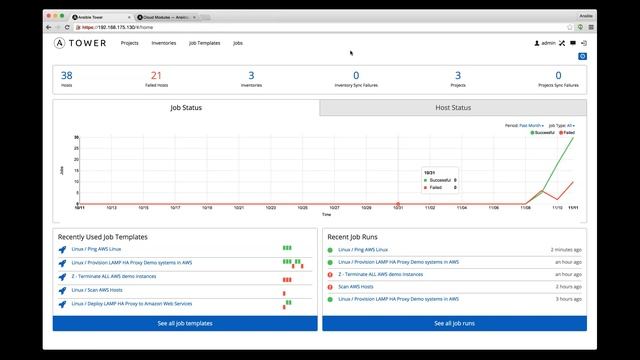This screenshot has width=640, height=360.
Task: Click the 'an hour ago' timestamp on Terminate run
Action: [x=568, y=275]
